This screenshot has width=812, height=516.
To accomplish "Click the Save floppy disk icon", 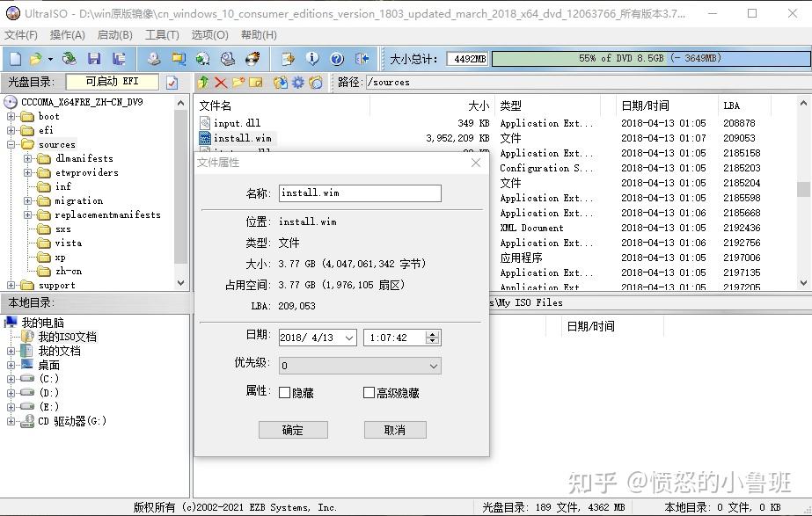I will 94,59.
